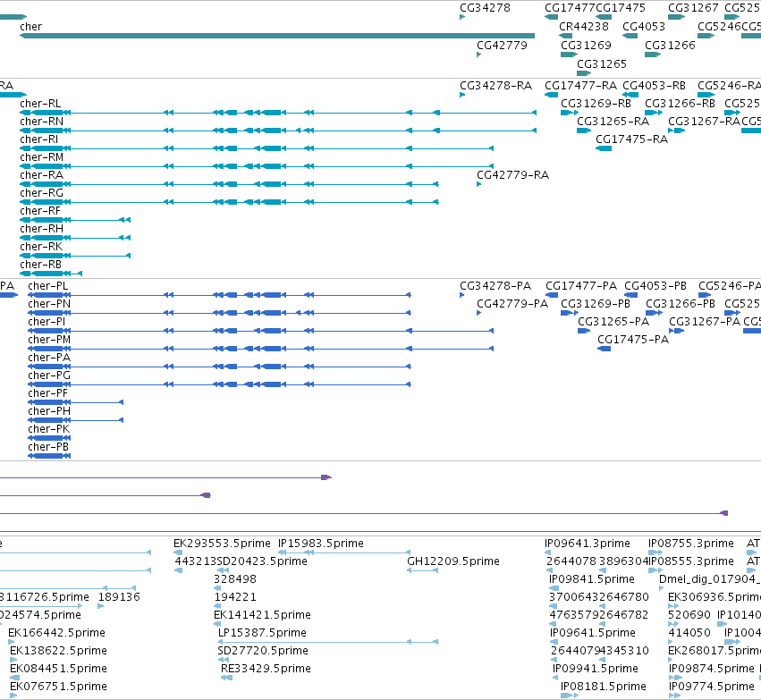The width and height of the screenshot is (761, 700).
Task: Click the CG17475 gene label
Action: (x=621, y=8)
